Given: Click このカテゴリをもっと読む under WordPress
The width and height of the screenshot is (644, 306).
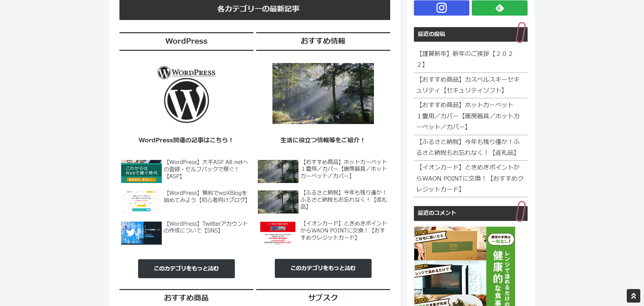Looking at the screenshot, I should coord(186,268).
